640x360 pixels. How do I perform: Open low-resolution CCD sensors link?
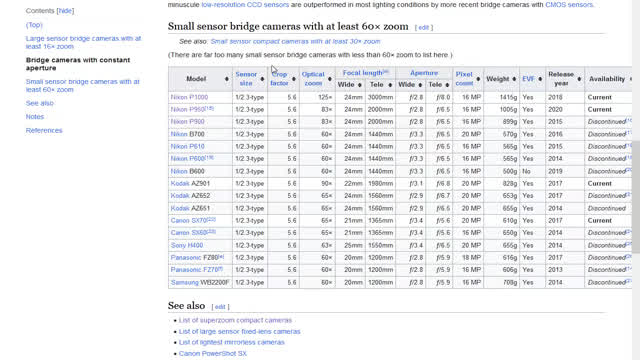[x=245, y=5]
